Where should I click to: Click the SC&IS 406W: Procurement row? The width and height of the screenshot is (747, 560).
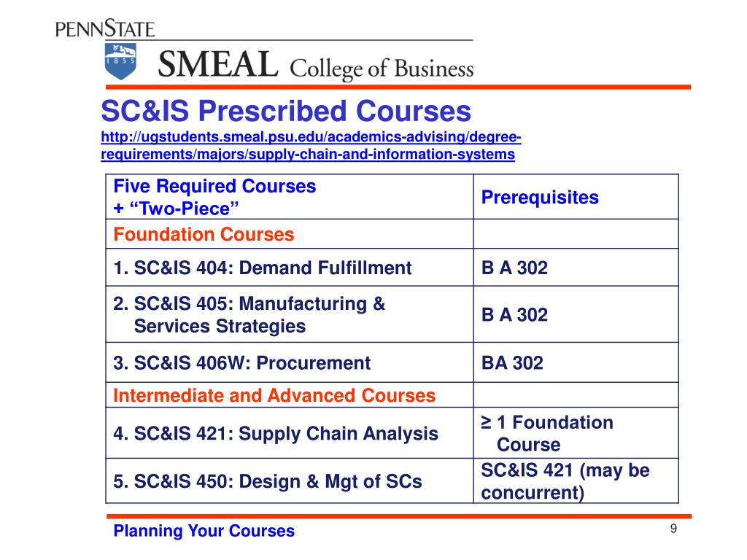242,363
